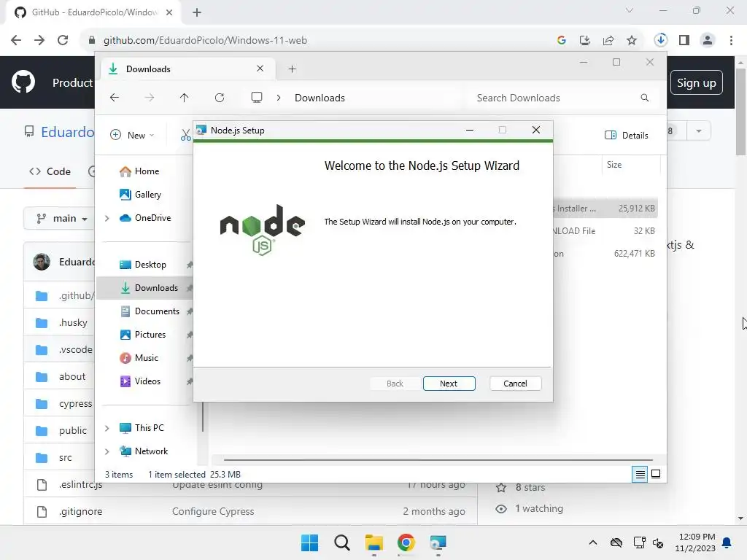Viewport: 747px width, 560px height.
Task: Click the search magnifier in File Explorer
Action: pos(645,98)
